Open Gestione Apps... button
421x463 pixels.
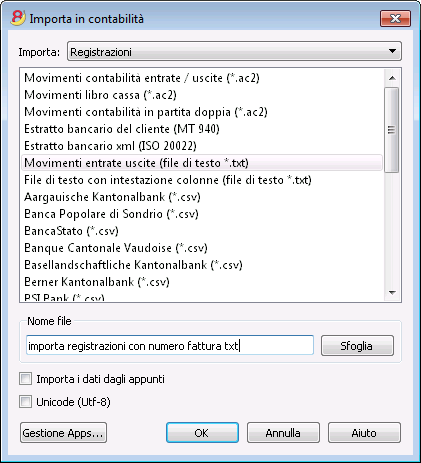[x=63, y=433]
